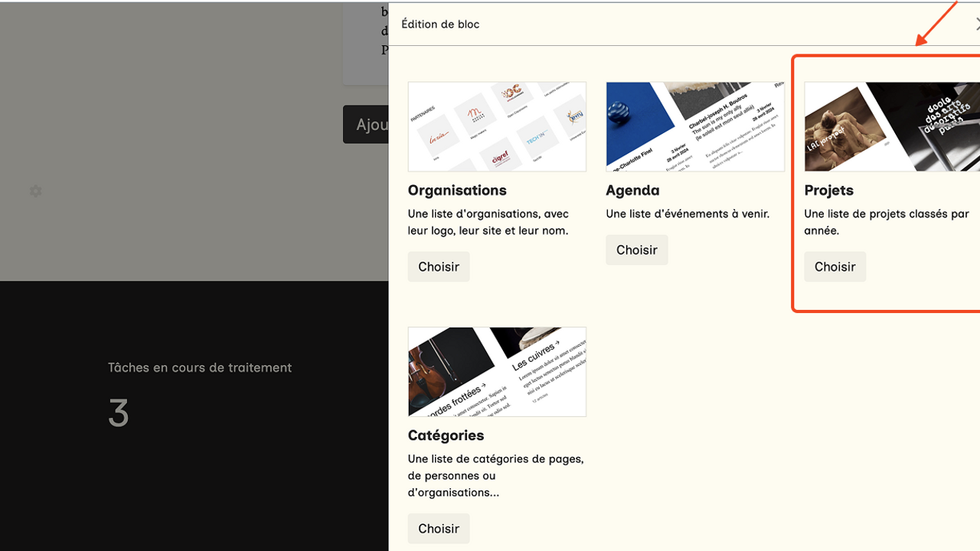The image size is (980, 551).
Task: Click the Organisations description about logos
Action: click(x=488, y=222)
